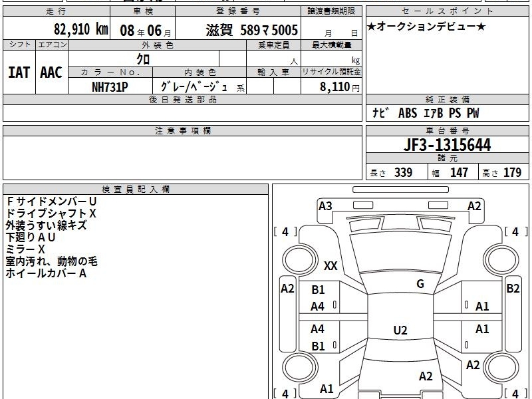Click the PS equipment entry
The height and width of the screenshot is (399, 532).
click(x=455, y=113)
